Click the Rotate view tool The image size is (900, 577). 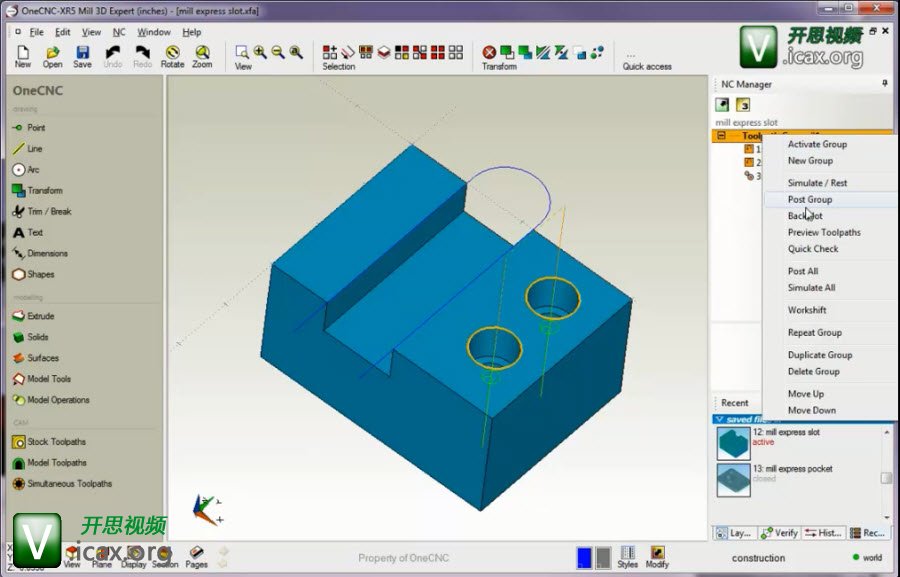172,56
